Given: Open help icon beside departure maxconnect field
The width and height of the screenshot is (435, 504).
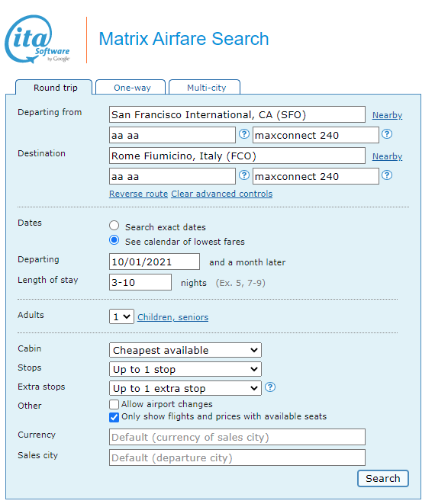Looking at the screenshot, I should click(x=387, y=134).
